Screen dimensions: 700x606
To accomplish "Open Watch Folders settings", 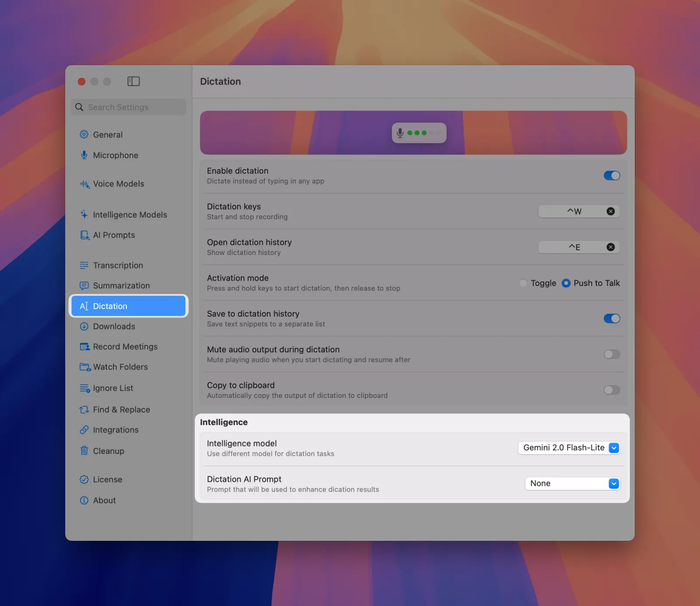I will [x=129, y=367].
